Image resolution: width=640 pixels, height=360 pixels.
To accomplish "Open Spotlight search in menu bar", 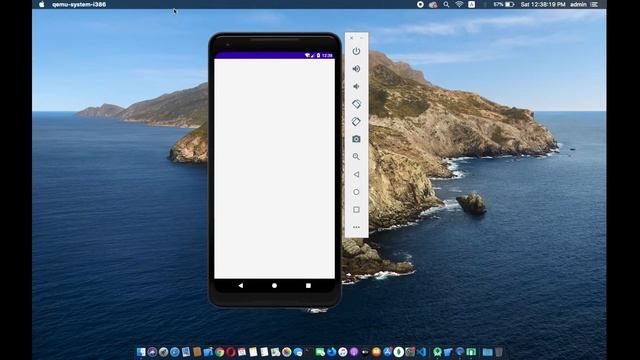I will pos(446,4).
